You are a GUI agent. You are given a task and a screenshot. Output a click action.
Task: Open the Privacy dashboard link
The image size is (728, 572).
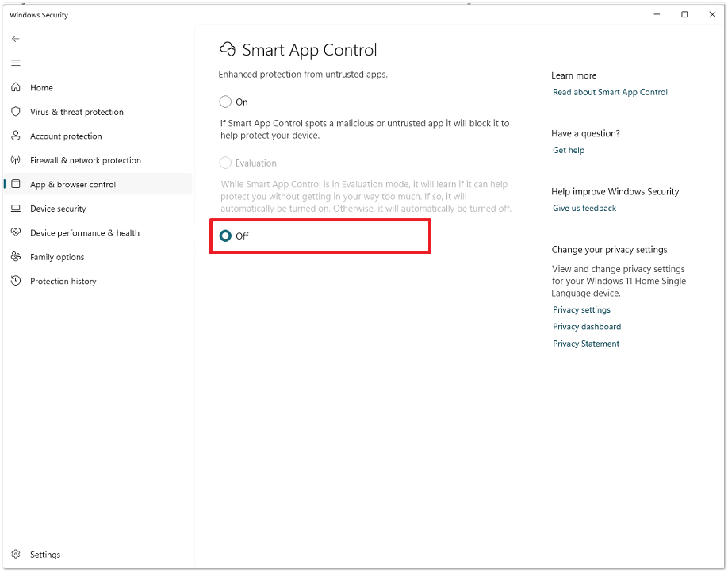pyautogui.click(x=587, y=327)
